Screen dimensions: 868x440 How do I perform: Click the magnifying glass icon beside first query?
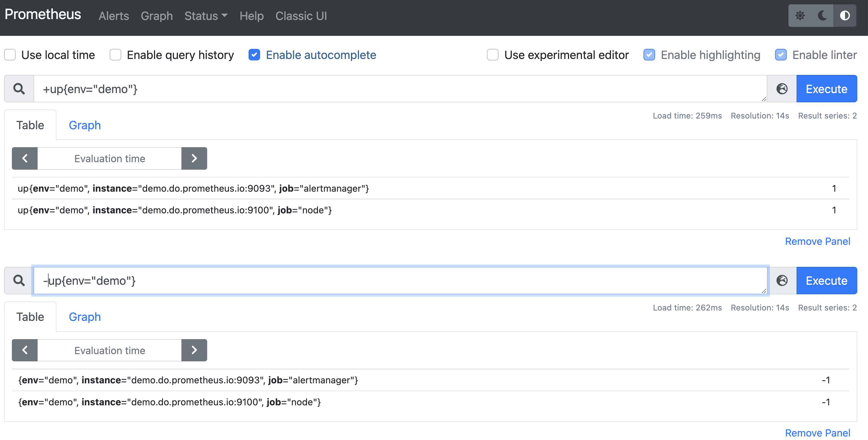click(x=19, y=88)
